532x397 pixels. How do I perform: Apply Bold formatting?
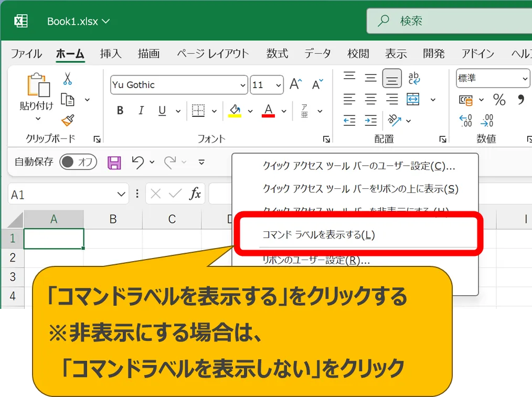[x=120, y=111]
